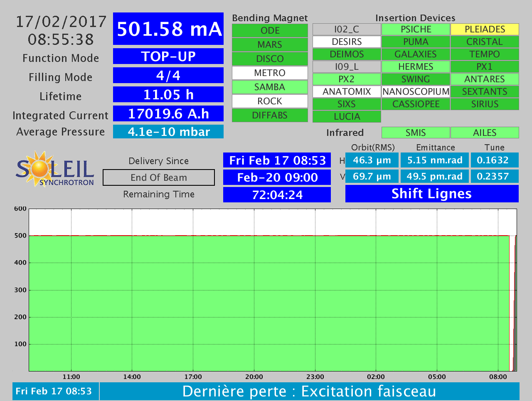This screenshot has width=532, height=401.
Task: Select the MARS beamline status cell
Action: pyautogui.click(x=270, y=45)
